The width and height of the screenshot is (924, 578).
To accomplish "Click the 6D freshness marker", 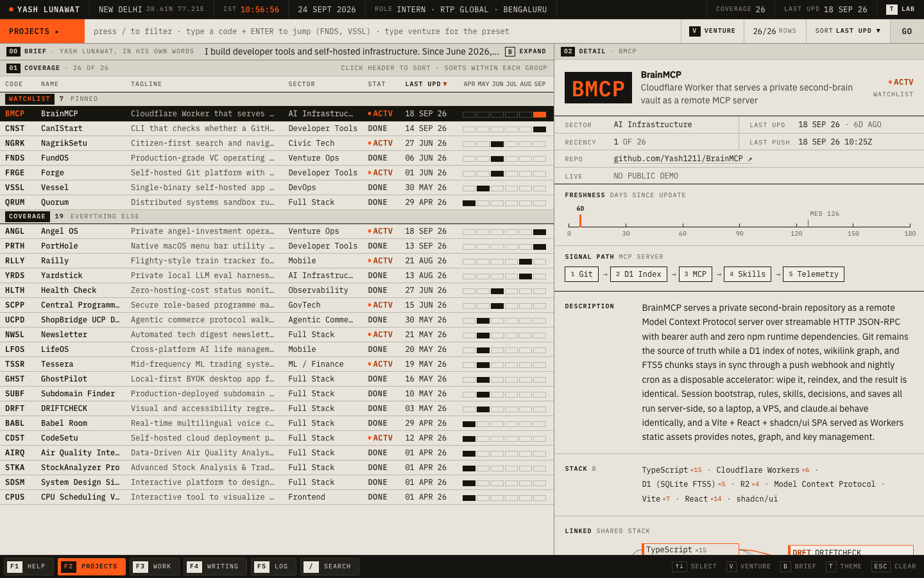I will 580,216.
